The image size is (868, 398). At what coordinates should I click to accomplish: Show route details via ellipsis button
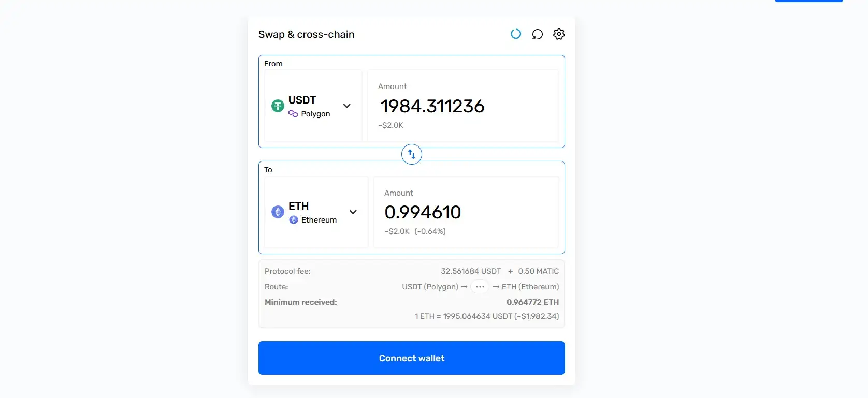point(480,287)
